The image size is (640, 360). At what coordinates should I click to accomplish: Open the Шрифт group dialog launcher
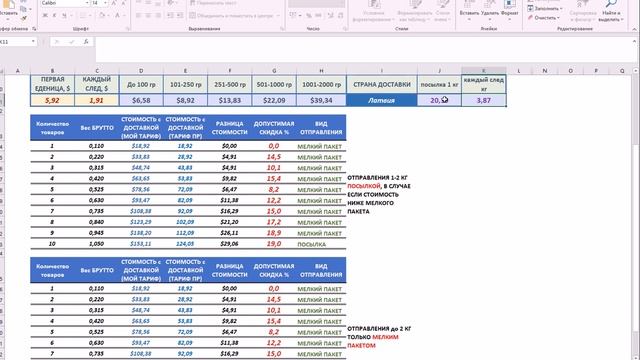click(128, 29)
